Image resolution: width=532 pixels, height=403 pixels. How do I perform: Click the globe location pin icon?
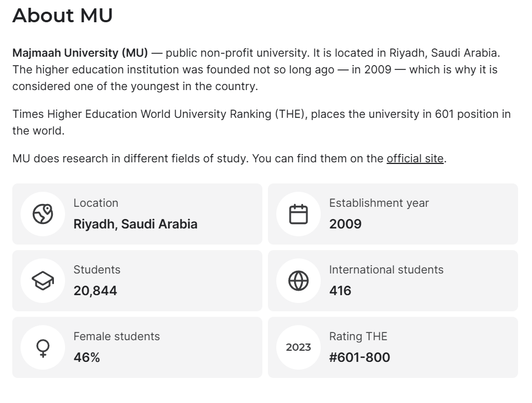(x=43, y=214)
